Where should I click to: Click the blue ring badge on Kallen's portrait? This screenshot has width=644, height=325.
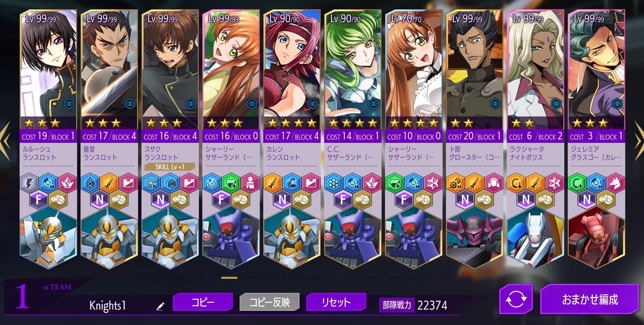pos(312,103)
